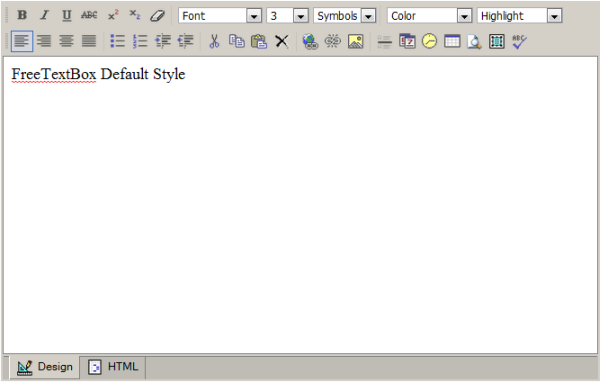Screen dimensions: 600x382
Task: Copy selection with copy icon
Action: (x=236, y=41)
